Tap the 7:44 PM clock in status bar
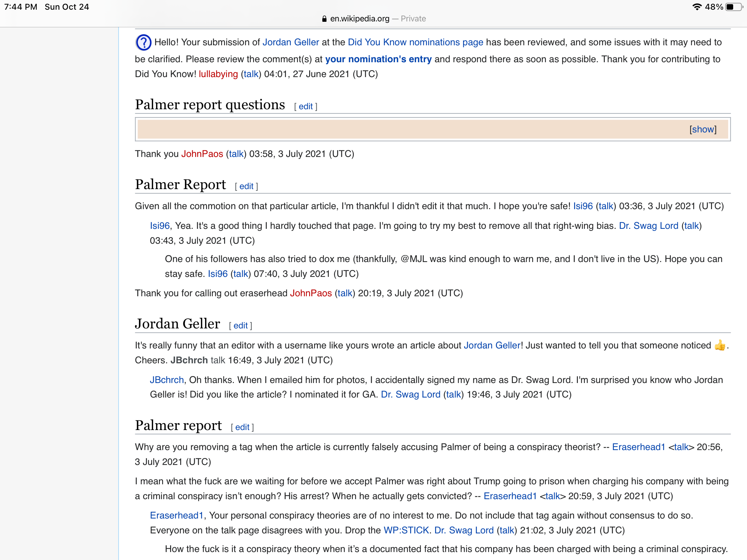 [x=21, y=7]
